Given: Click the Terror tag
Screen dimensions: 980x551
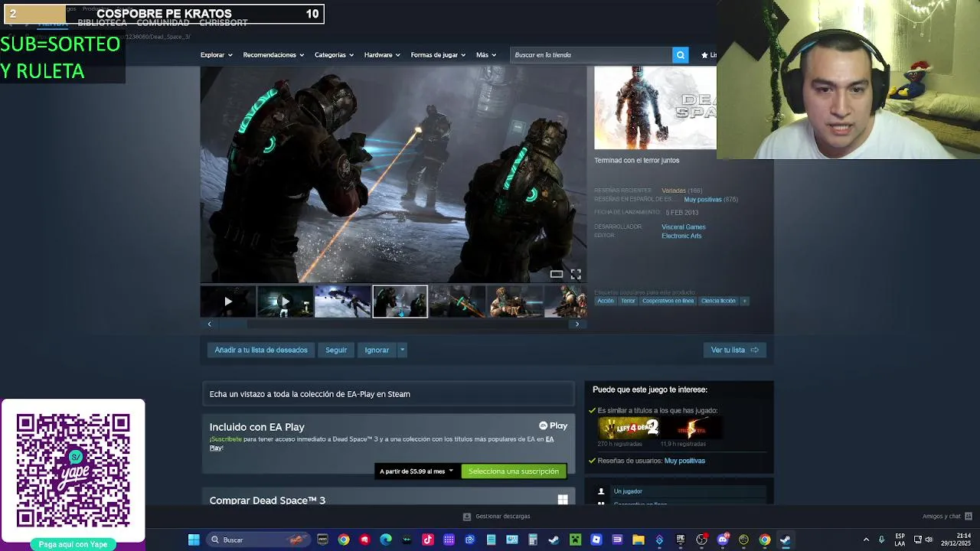Looking at the screenshot, I should pyautogui.click(x=628, y=301).
